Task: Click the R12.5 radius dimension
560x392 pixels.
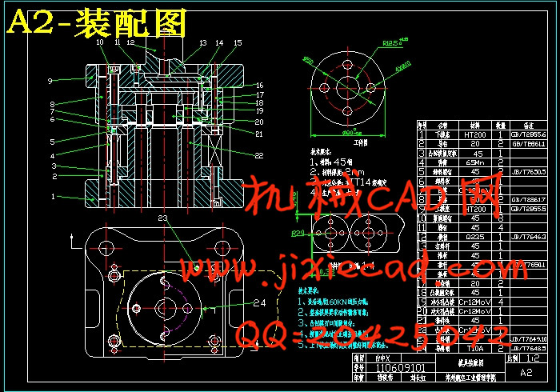Action: pyautogui.click(x=391, y=43)
